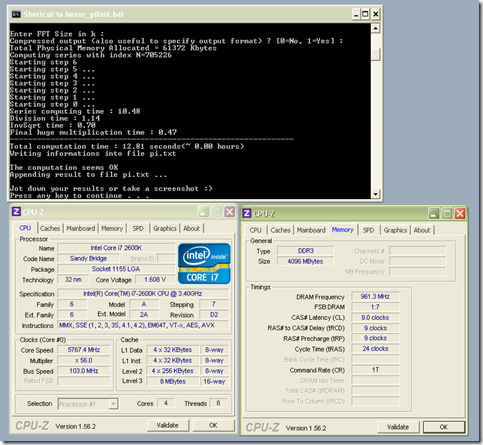Click the CAS# Latency value 9.0 clocks
This screenshot has width=483, height=445.
click(375, 318)
